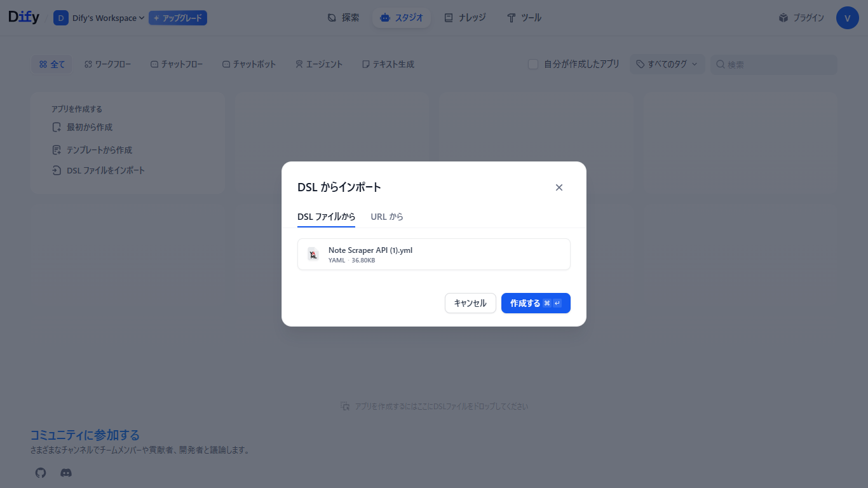Image resolution: width=868 pixels, height=488 pixels.
Task: Click the ナレッジ book icon
Action: coord(449,18)
